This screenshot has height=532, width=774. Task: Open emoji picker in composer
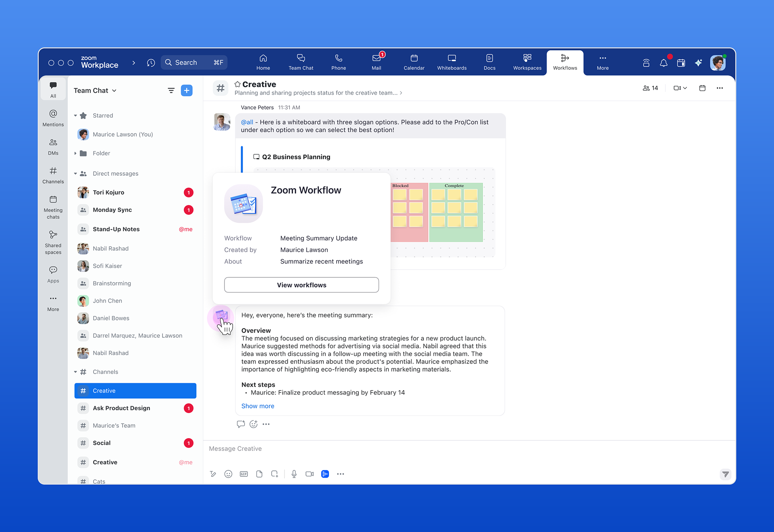pos(228,474)
